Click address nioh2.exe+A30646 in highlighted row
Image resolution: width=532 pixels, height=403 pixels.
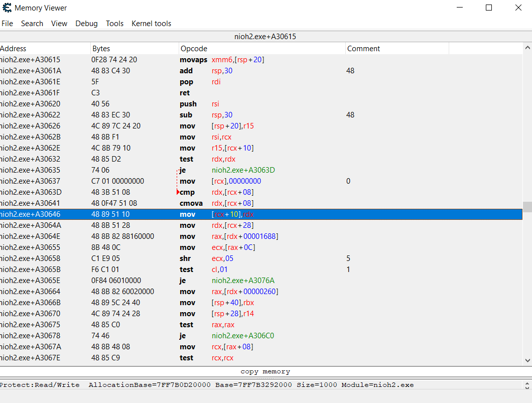pyautogui.click(x=30, y=214)
